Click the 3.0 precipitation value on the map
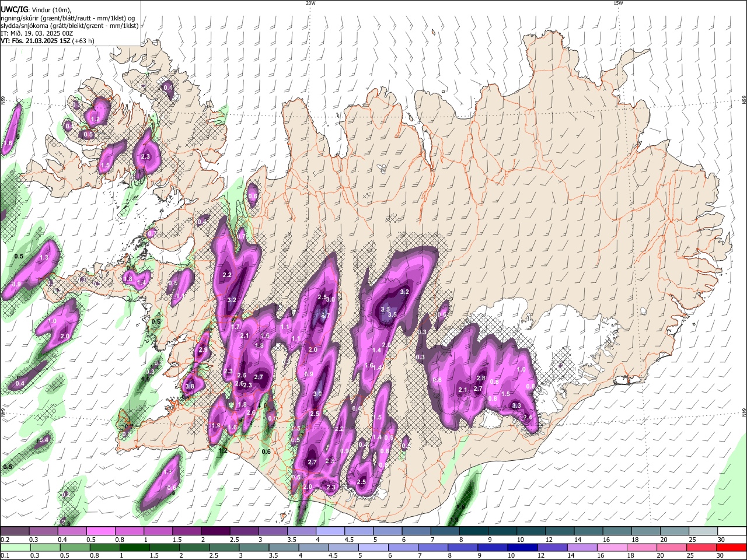Viewport: 747px width, 560px height. [330, 299]
